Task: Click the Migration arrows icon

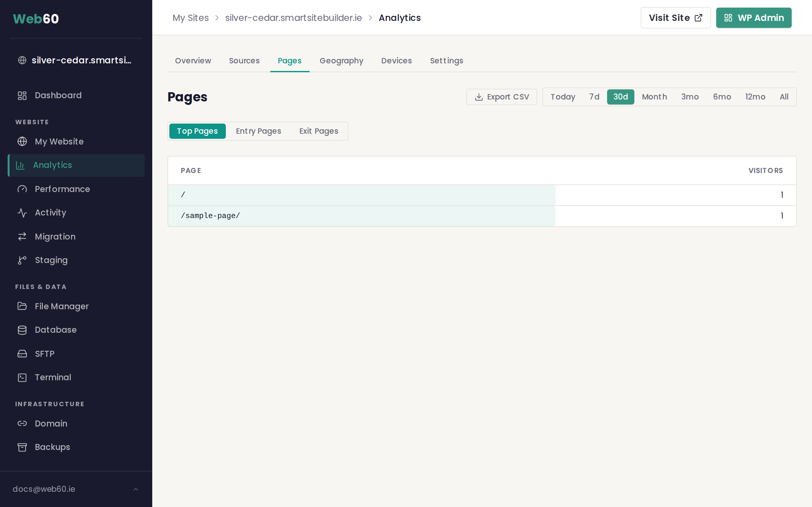Action: (x=22, y=237)
